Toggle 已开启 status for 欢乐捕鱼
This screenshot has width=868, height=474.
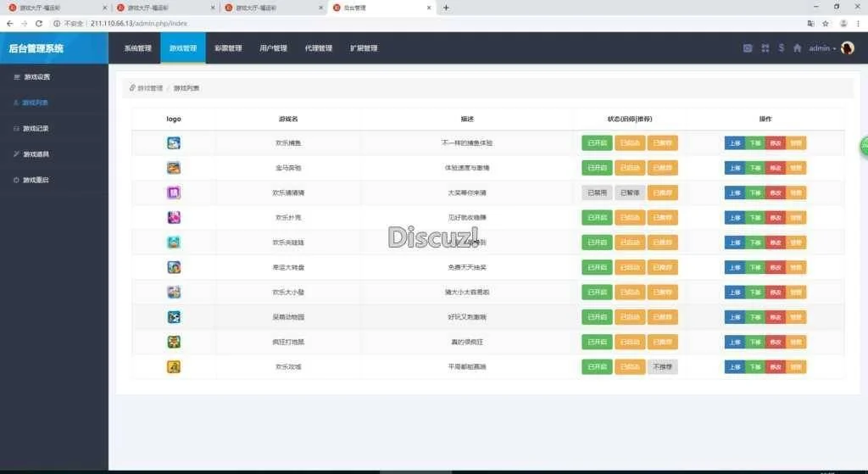tap(597, 143)
